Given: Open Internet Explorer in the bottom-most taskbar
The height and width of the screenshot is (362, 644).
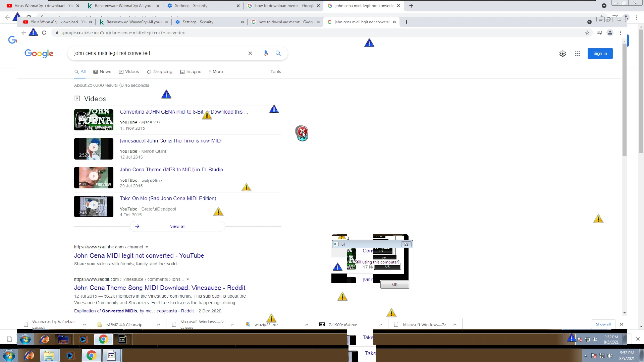Looking at the screenshot, I should click(30, 355).
